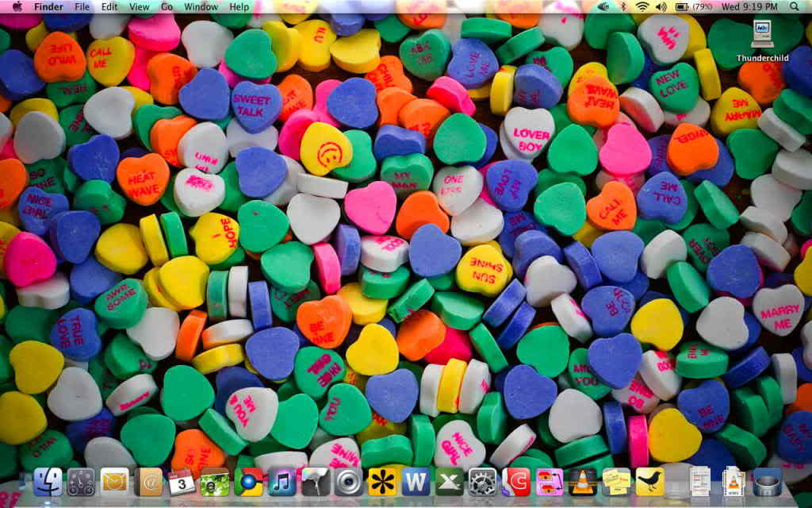Screen dimensions: 812x508
Task: Open the Finder menu
Action: coord(48,6)
